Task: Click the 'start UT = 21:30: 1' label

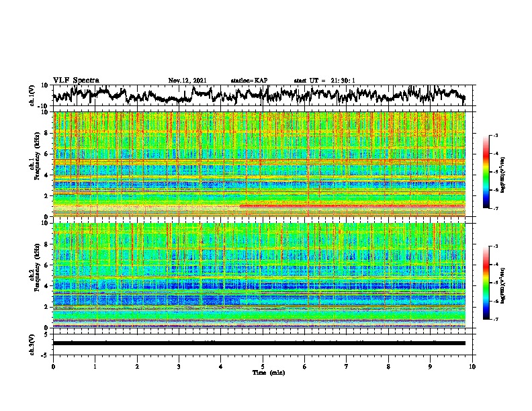Action: coord(324,81)
